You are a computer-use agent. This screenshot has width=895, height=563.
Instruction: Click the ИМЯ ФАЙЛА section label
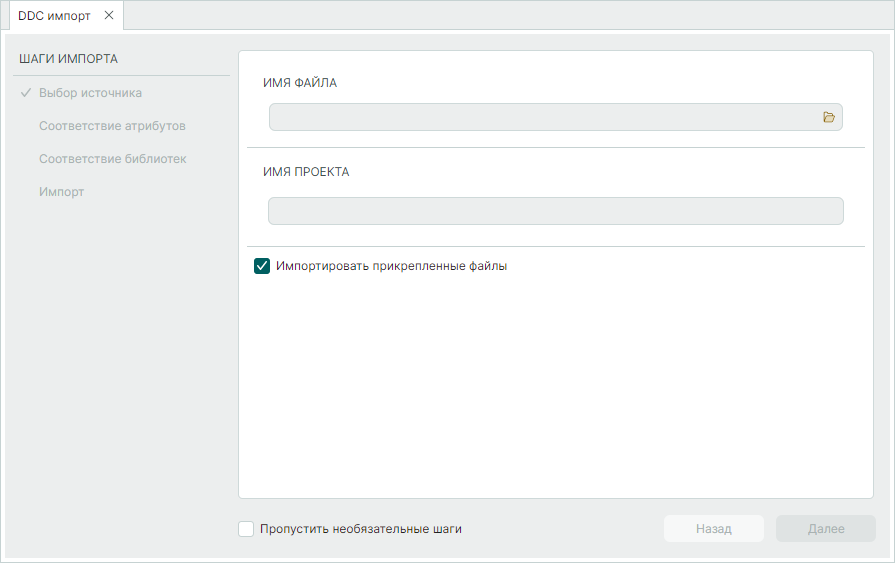click(x=300, y=83)
